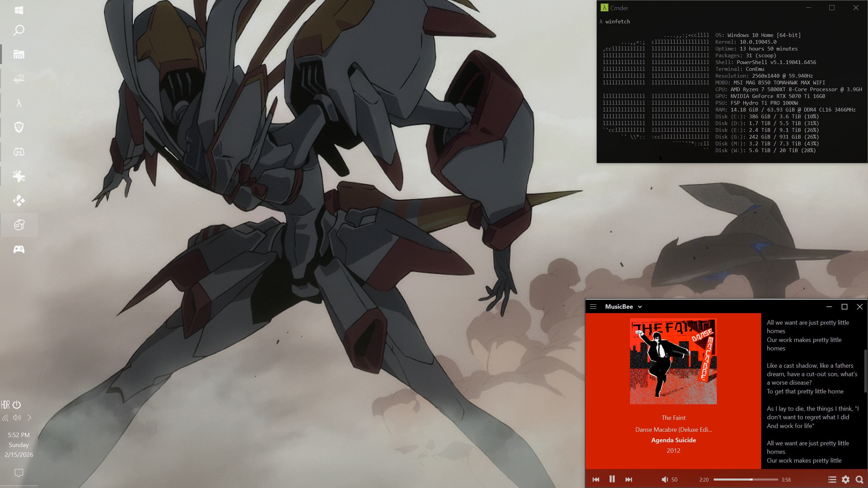This screenshot has height=488, width=868.
Task: Open MusicBee's settings gear
Action: coord(846,480)
